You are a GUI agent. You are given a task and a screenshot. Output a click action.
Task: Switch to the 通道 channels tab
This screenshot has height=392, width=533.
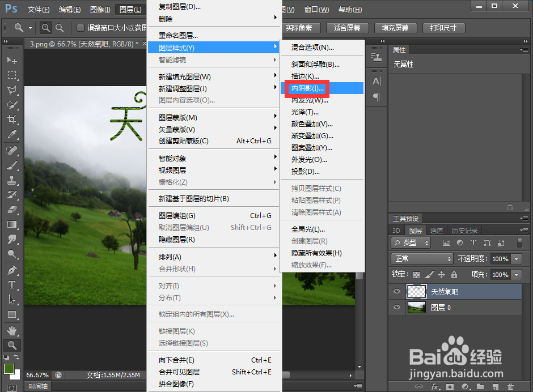tap(437, 230)
